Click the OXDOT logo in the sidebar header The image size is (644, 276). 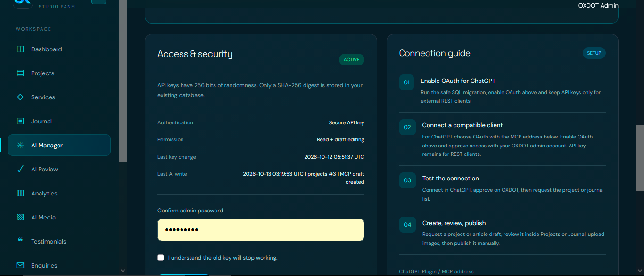(23, 4)
